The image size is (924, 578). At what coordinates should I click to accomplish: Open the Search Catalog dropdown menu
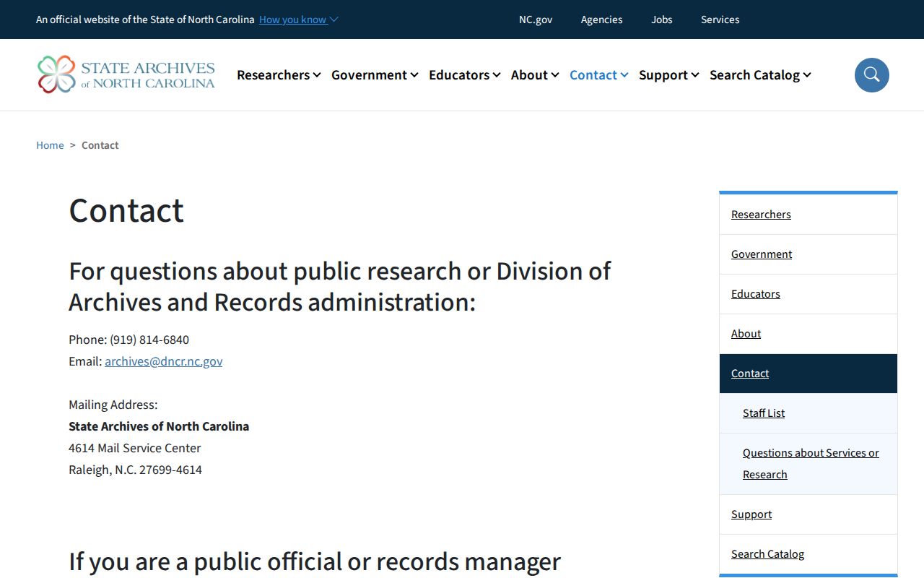click(x=760, y=75)
